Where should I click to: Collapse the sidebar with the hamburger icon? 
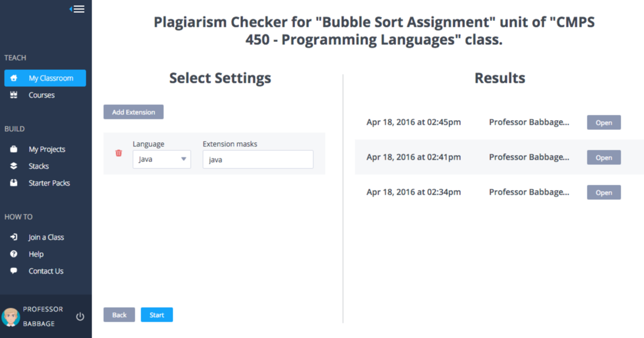tap(78, 9)
